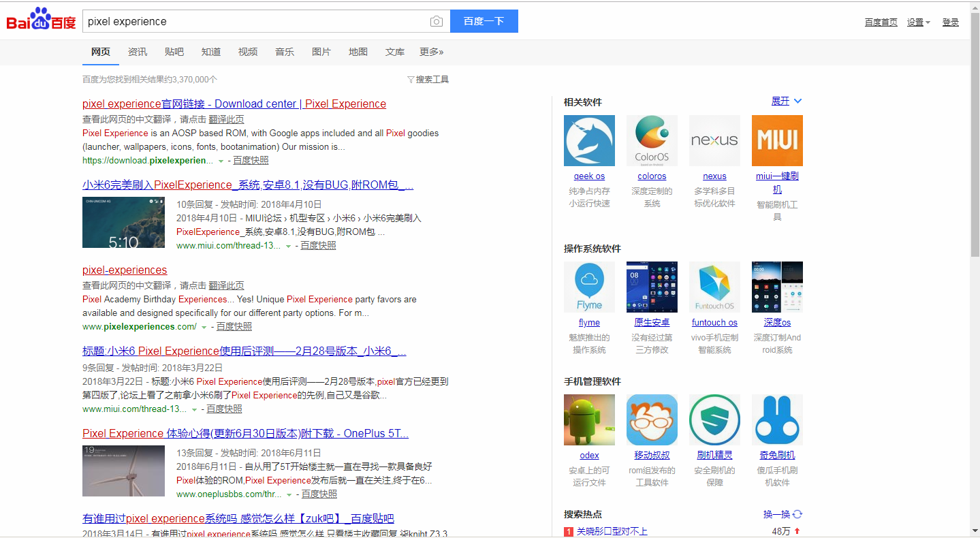This screenshot has width=980, height=538.
Task: Open the 关晓彤口型对不上 hot search
Action: coord(612,531)
